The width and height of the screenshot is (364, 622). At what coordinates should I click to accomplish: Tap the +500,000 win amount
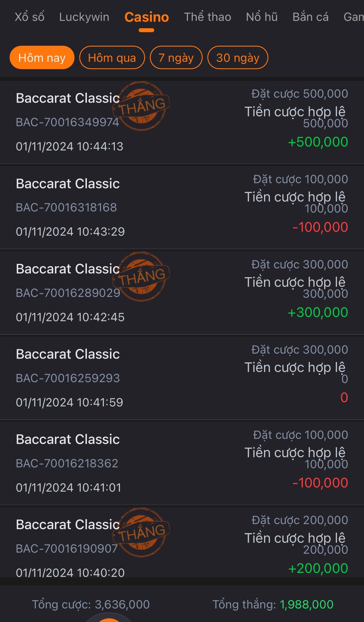pyautogui.click(x=318, y=142)
